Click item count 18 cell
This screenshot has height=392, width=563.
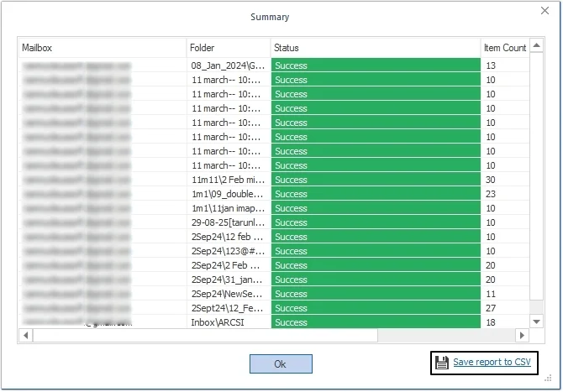505,322
